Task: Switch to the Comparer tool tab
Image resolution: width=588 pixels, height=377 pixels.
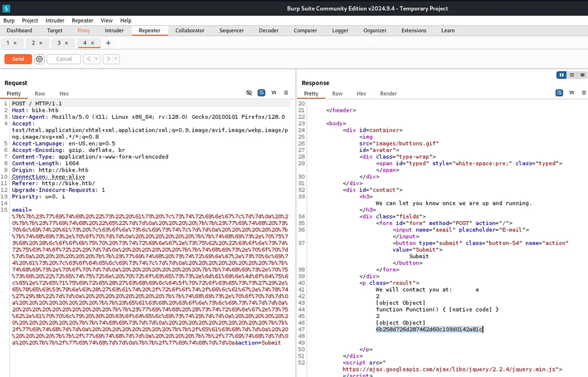Action: tap(305, 30)
